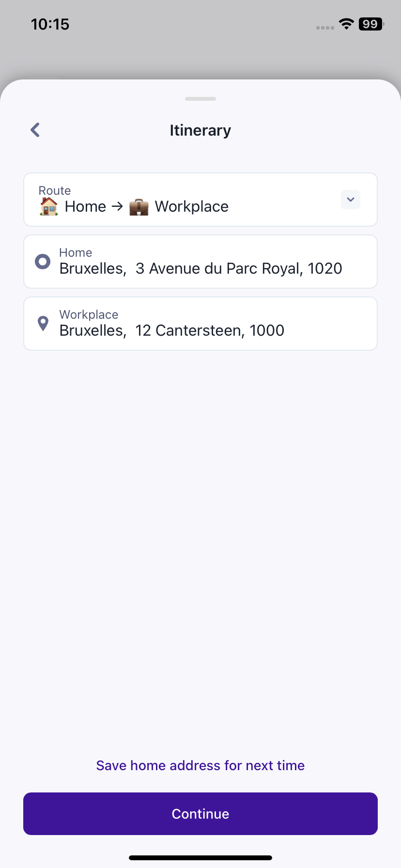
Task: Click the arrow between Home and Workplace
Action: [117, 206]
